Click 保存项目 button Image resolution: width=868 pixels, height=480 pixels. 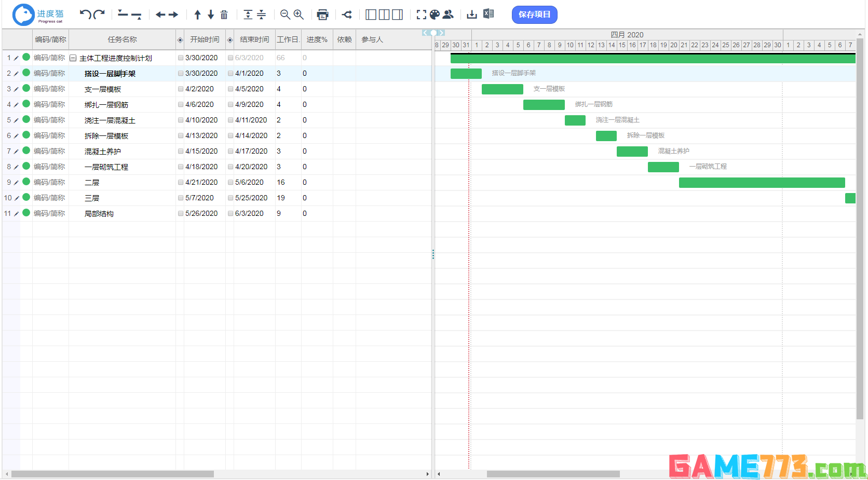(x=535, y=15)
